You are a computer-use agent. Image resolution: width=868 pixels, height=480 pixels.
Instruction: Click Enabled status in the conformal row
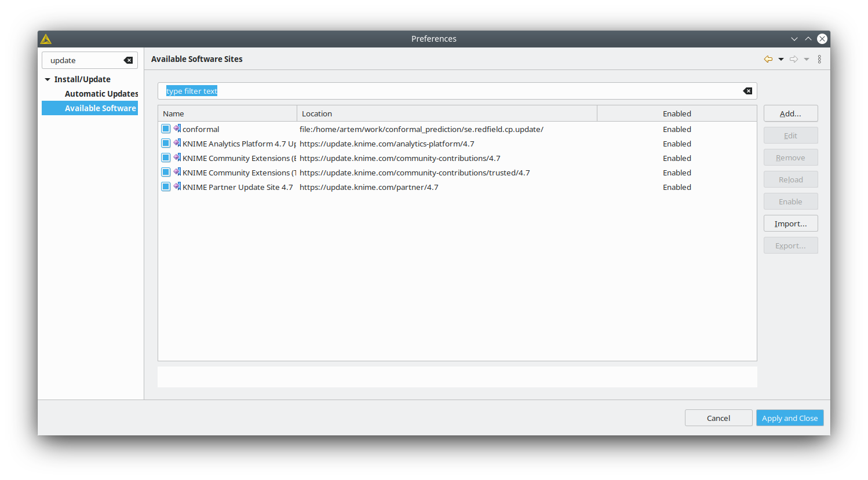click(677, 129)
